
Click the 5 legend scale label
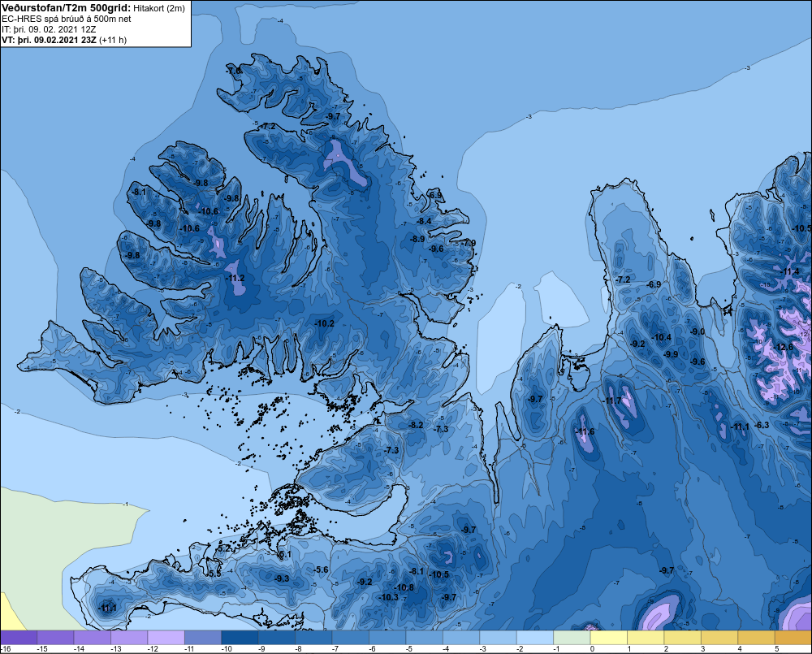pyautogui.click(x=777, y=649)
